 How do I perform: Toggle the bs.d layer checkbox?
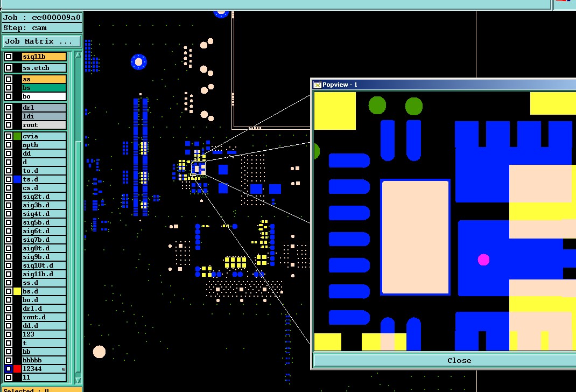pos(9,291)
